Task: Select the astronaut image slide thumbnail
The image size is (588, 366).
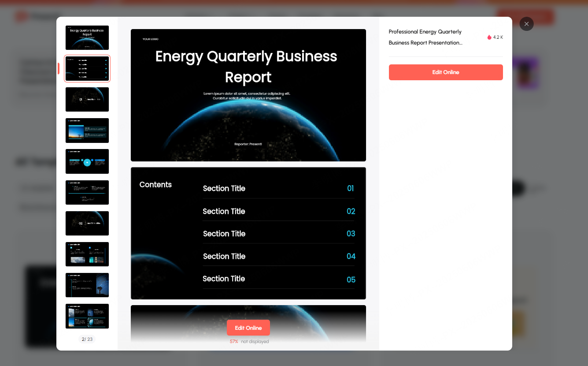Action: pyautogui.click(x=87, y=285)
